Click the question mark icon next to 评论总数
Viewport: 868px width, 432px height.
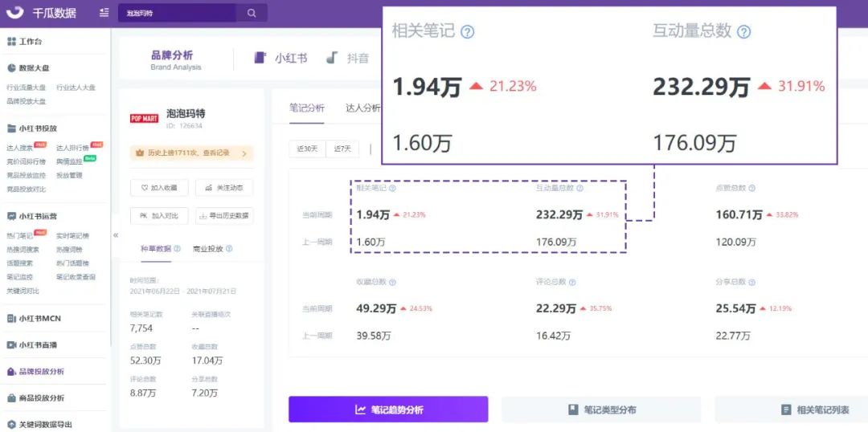[x=572, y=283]
